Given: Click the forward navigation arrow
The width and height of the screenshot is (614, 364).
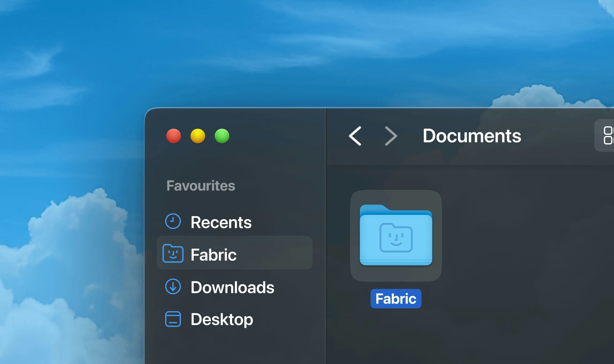Looking at the screenshot, I should click(391, 136).
